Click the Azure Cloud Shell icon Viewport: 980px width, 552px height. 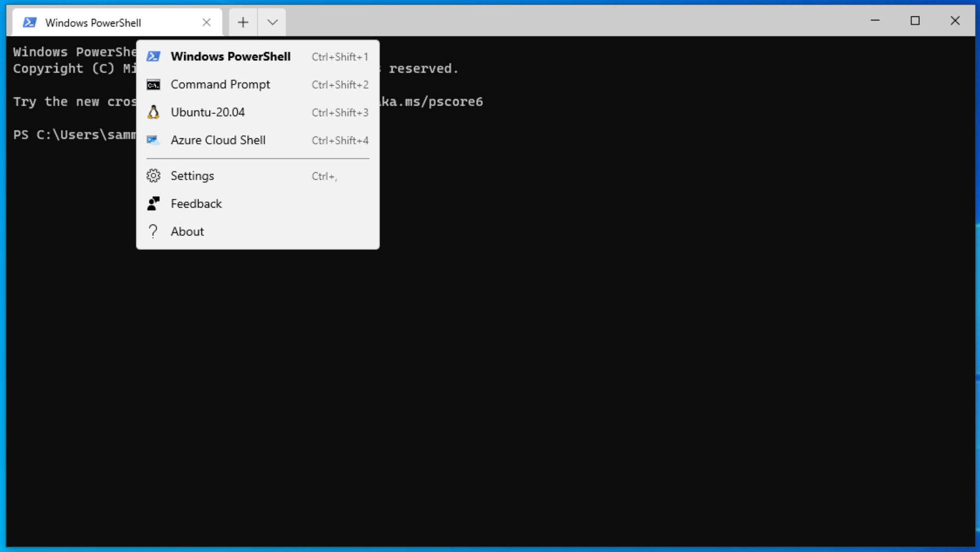pyautogui.click(x=153, y=140)
